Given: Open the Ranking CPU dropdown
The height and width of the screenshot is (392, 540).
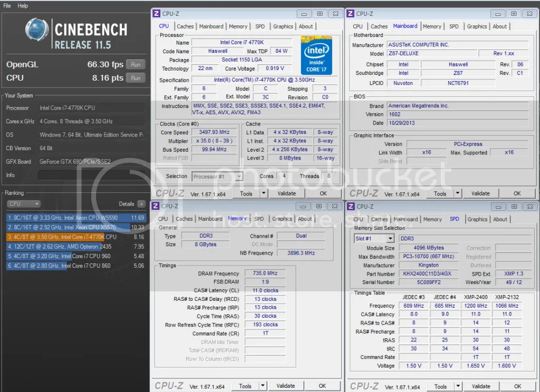Looking at the screenshot, I should (23, 204).
